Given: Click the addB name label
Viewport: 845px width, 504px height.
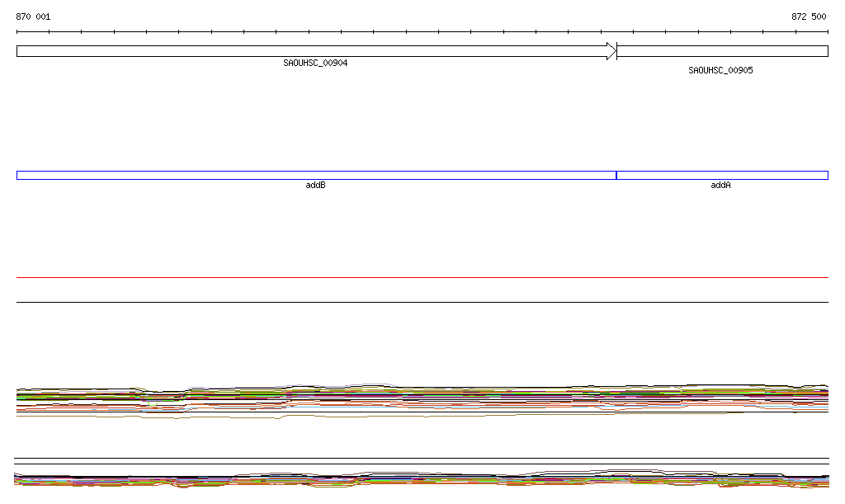Looking at the screenshot, I should pos(315,186).
